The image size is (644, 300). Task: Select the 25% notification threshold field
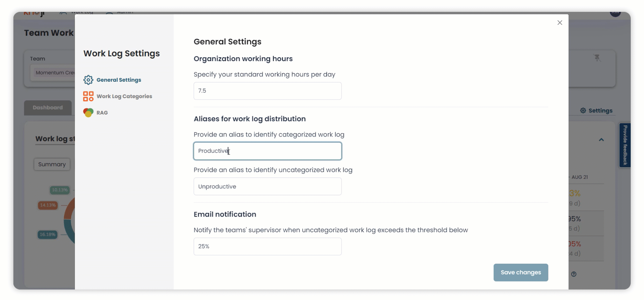point(267,247)
